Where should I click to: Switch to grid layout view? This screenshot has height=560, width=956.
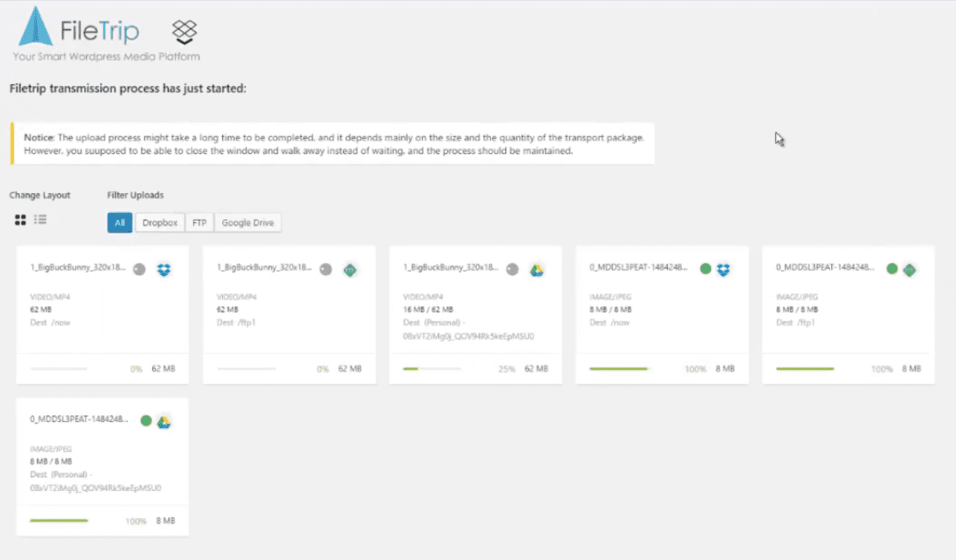tap(20, 220)
